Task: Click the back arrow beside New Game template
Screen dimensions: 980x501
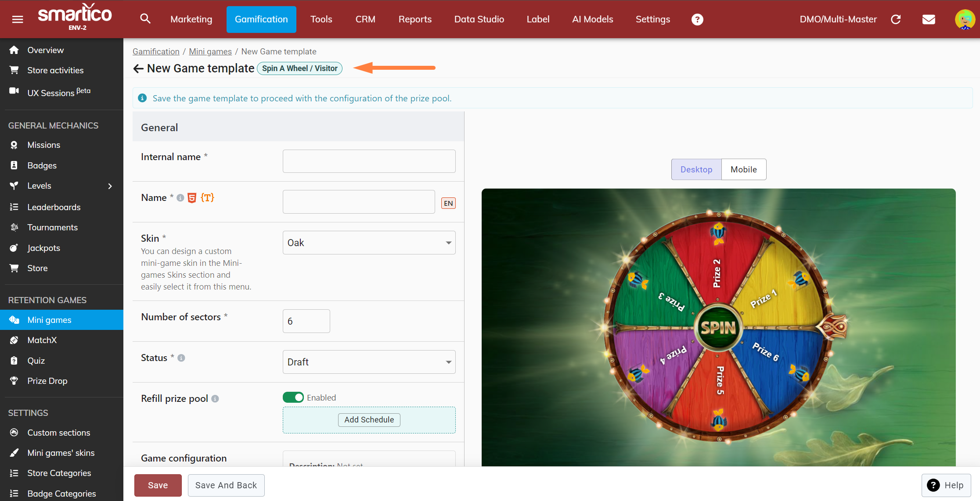Action: (138, 68)
